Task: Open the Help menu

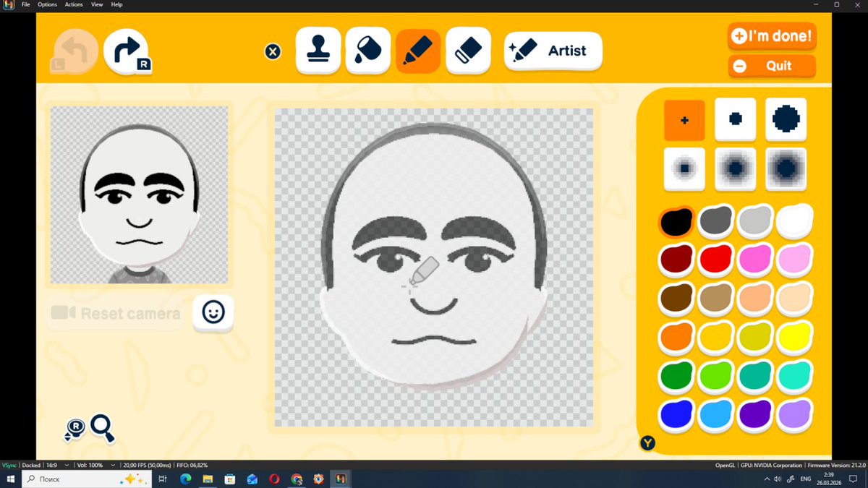Action: pyautogui.click(x=116, y=4)
